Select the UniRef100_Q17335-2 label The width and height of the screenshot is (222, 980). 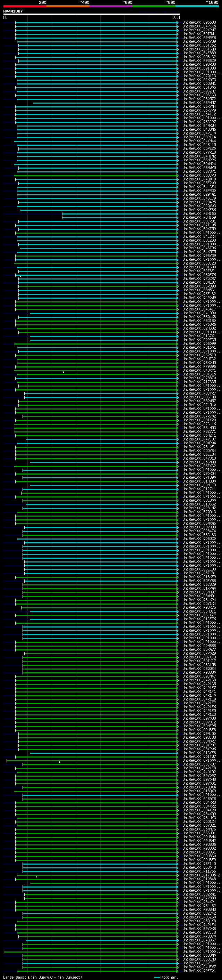click(201, 875)
